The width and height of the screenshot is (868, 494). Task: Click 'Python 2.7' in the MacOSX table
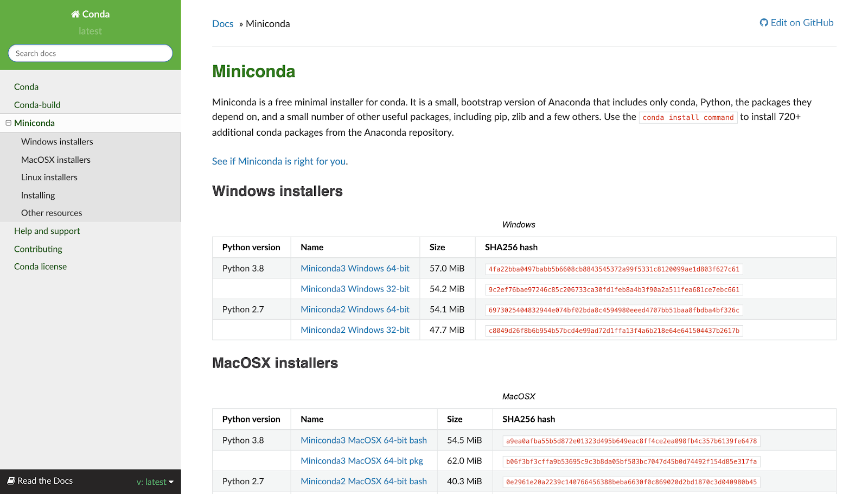coord(243,482)
